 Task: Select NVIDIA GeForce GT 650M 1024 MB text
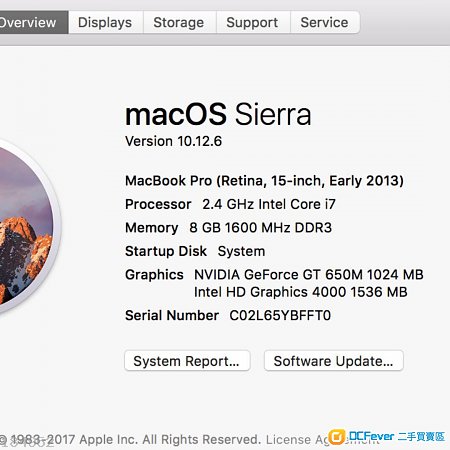(309, 275)
